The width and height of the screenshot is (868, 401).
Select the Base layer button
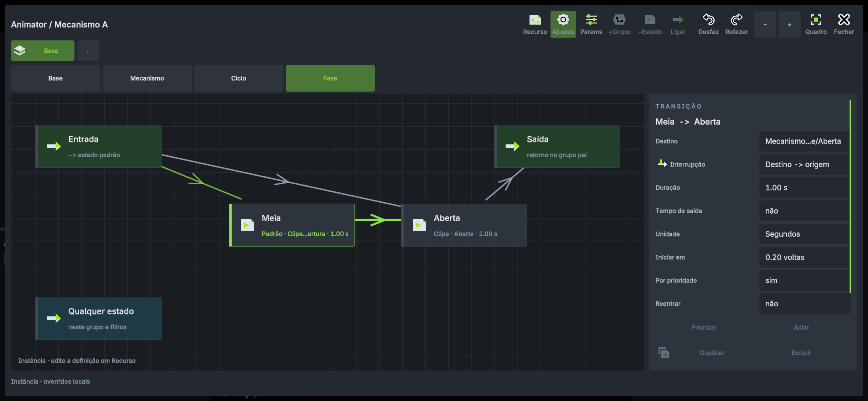click(43, 50)
